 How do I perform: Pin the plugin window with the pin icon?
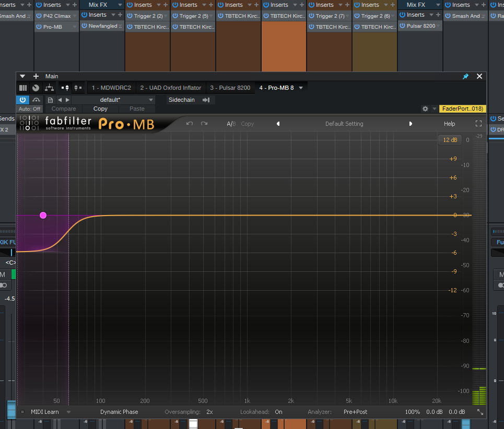click(x=465, y=76)
